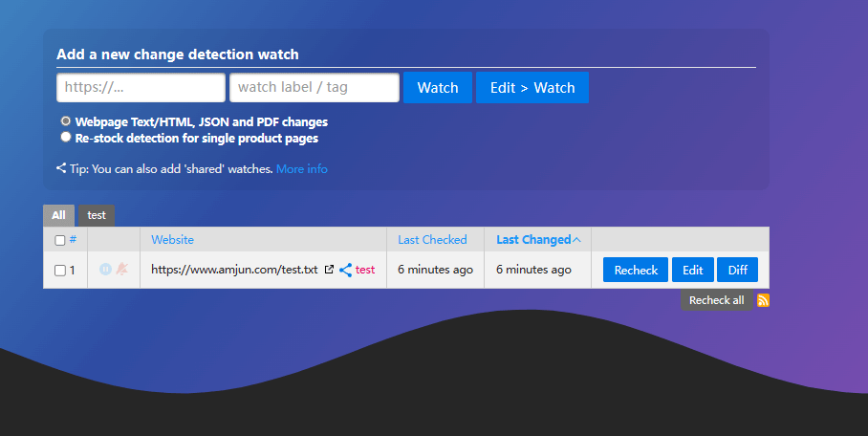The image size is (868, 436).
Task: Click Last Checked cell '6 minutes ago'
Action: (435, 270)
